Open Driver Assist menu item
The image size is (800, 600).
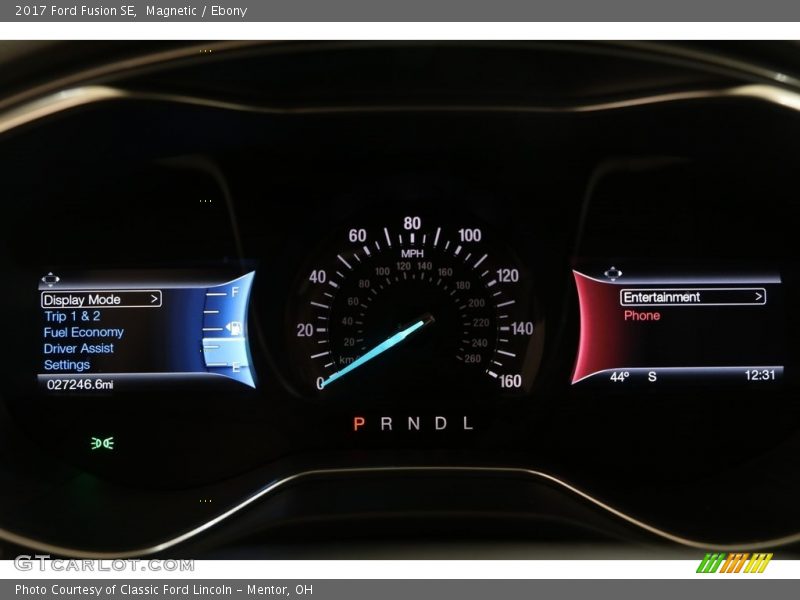[x=79, y=348]
